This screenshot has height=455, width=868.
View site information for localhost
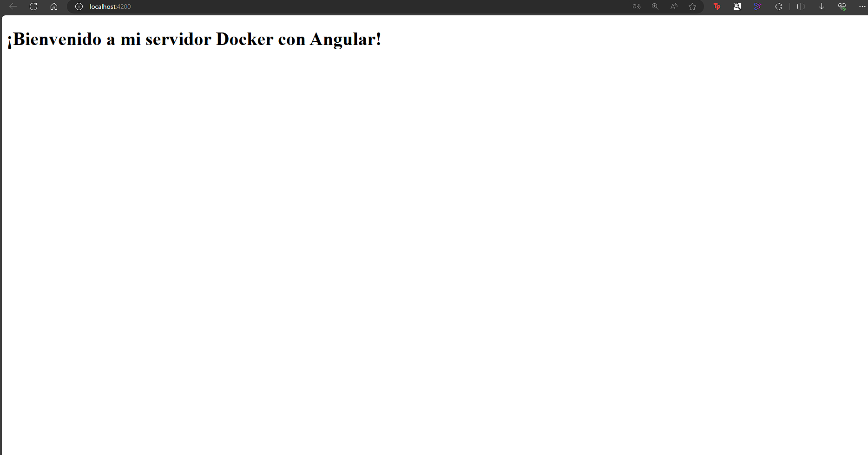point(79,6)
